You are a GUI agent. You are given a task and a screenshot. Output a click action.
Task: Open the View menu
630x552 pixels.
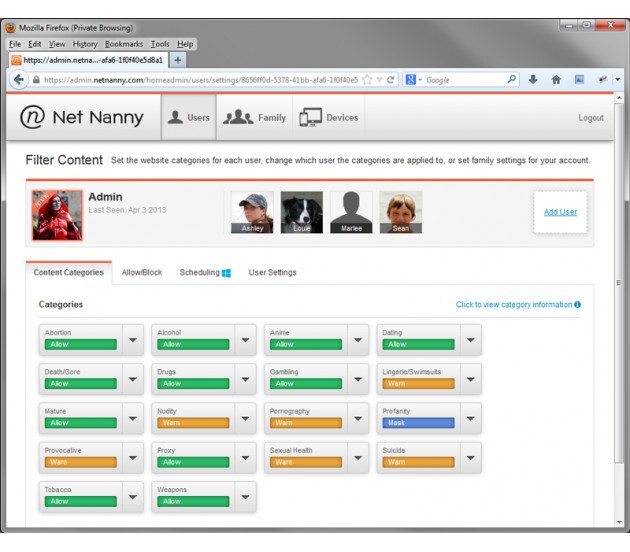[57, 44]
